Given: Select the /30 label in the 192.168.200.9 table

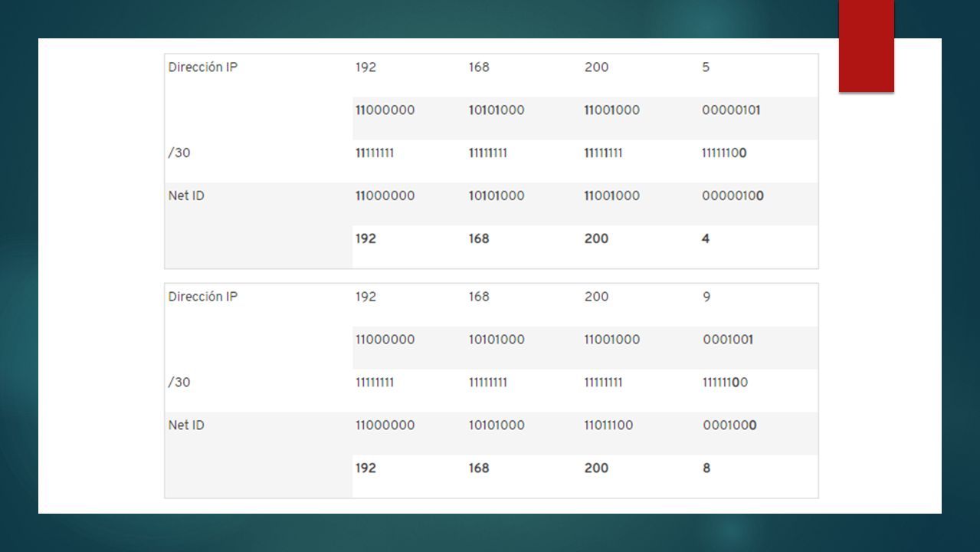Looking at the screenshot, I should (179, 383).
